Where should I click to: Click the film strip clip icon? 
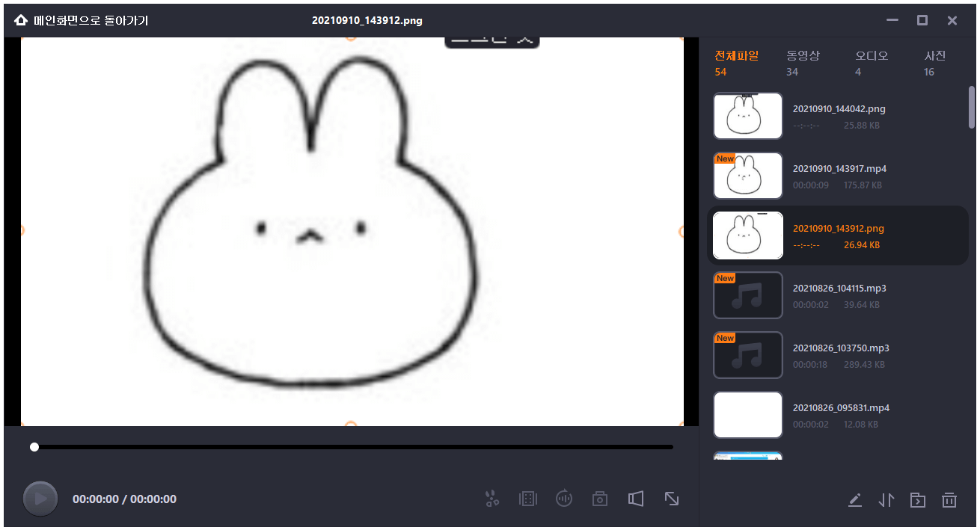point(528,499)
